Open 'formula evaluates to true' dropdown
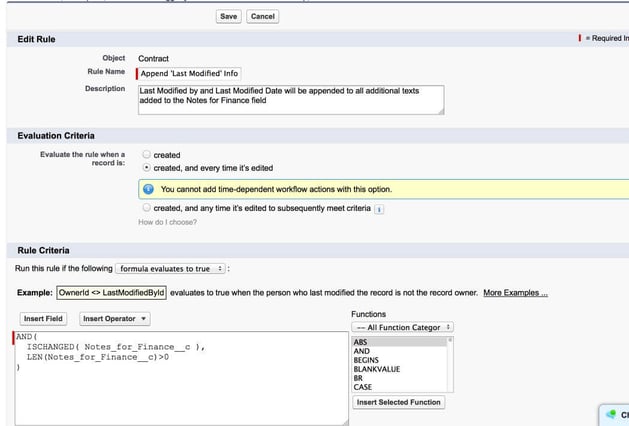The image size is (629, 426). (170, 269)
